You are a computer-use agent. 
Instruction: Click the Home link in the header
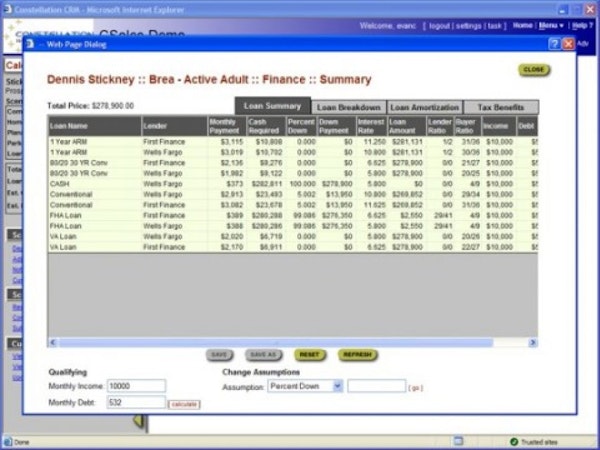tap(523, 26)
